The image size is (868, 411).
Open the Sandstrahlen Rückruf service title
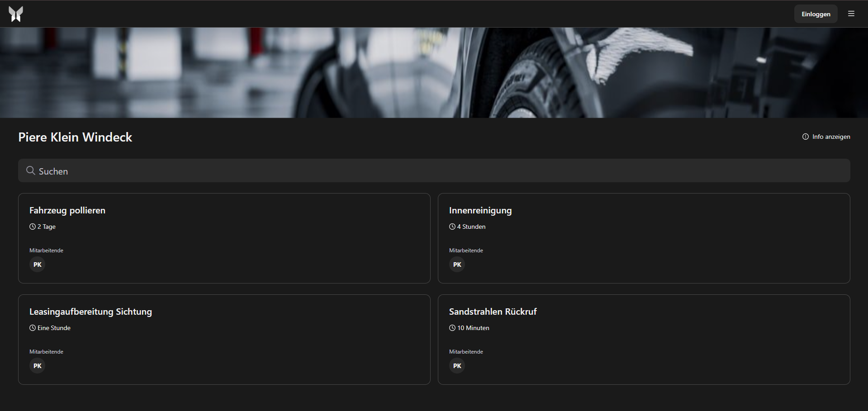pyautogui.click(x=493, y=312)
